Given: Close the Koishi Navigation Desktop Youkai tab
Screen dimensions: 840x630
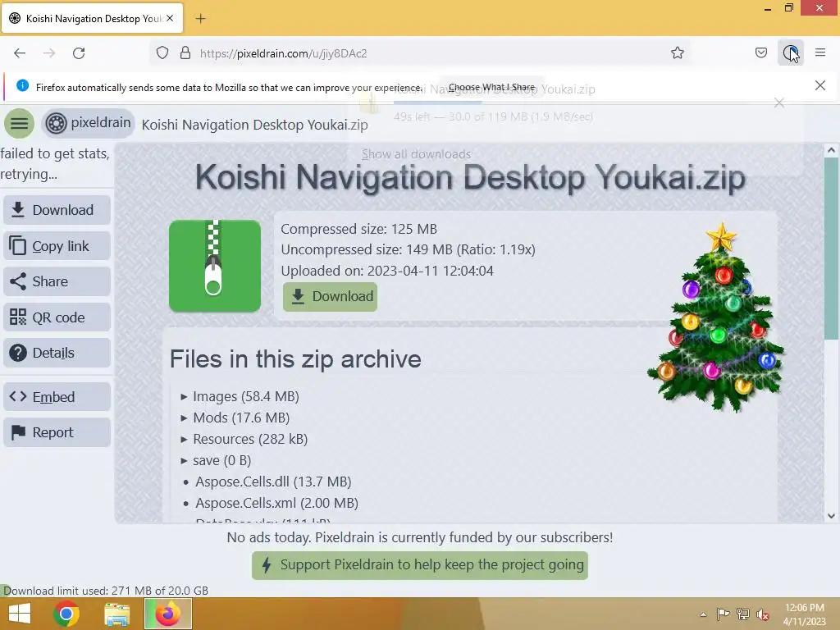Looking at the screenshot, I should pos(170,18).
